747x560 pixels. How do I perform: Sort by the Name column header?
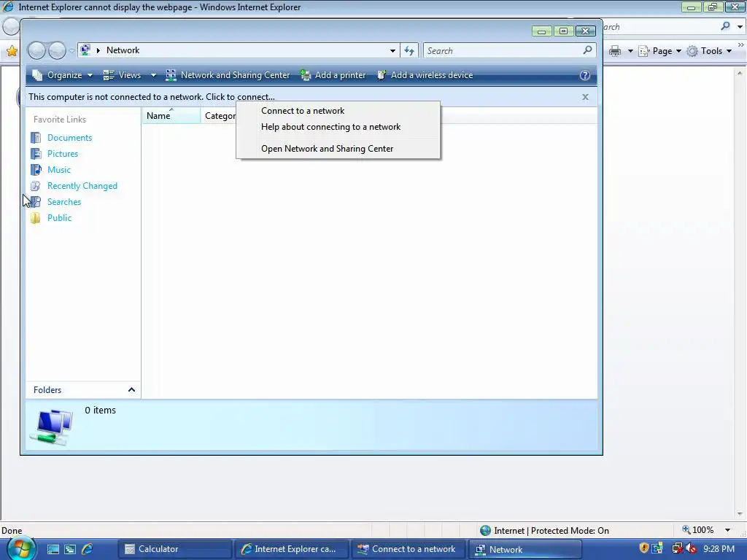pyautogui.click(x=171, y=116)
